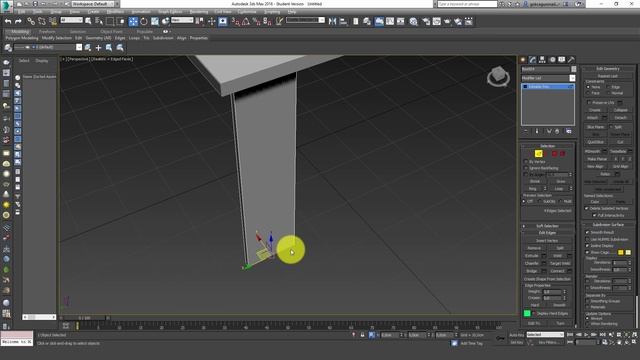Click the object color swatch beside name
The height and width of the screenshot is (360, 640).
point(573,69)
